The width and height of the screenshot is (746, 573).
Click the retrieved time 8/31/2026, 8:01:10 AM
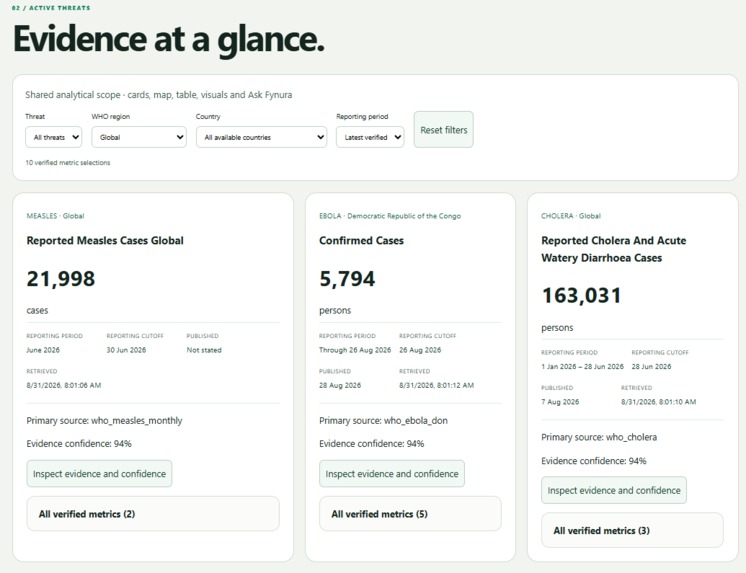coord(658,402)
